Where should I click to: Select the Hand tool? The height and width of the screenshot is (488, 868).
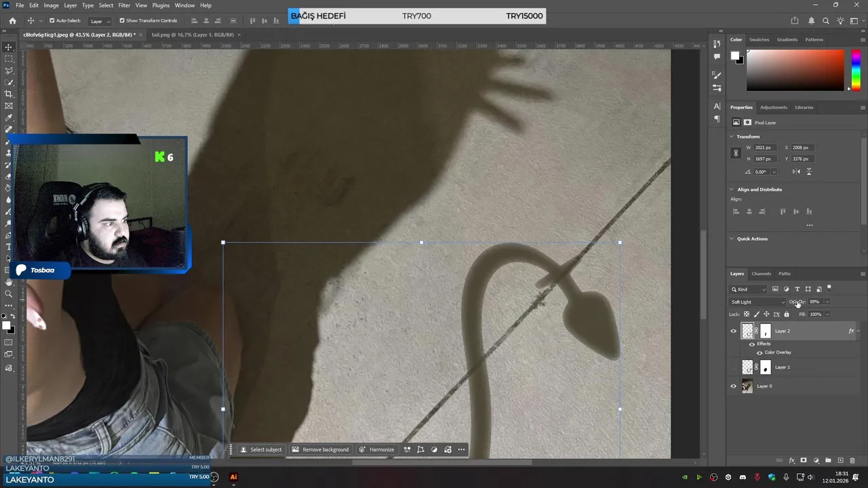coord(9,282)
